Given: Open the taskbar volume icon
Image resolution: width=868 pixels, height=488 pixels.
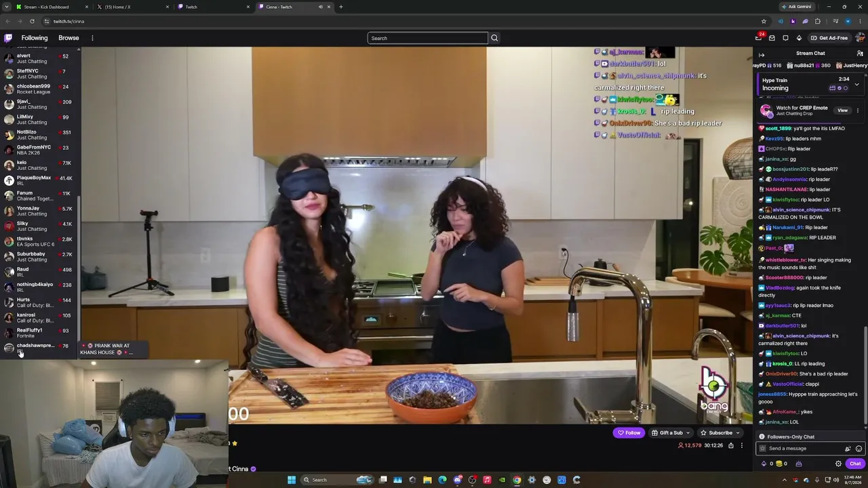Looking at the screenshot, I should pyautogui.click(x=835, y=480).
